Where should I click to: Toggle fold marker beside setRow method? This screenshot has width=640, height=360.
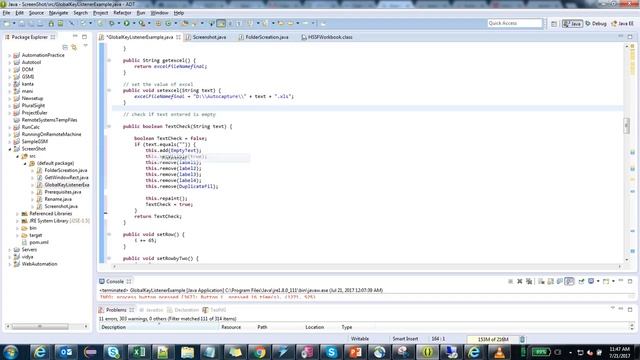point(109,234)
